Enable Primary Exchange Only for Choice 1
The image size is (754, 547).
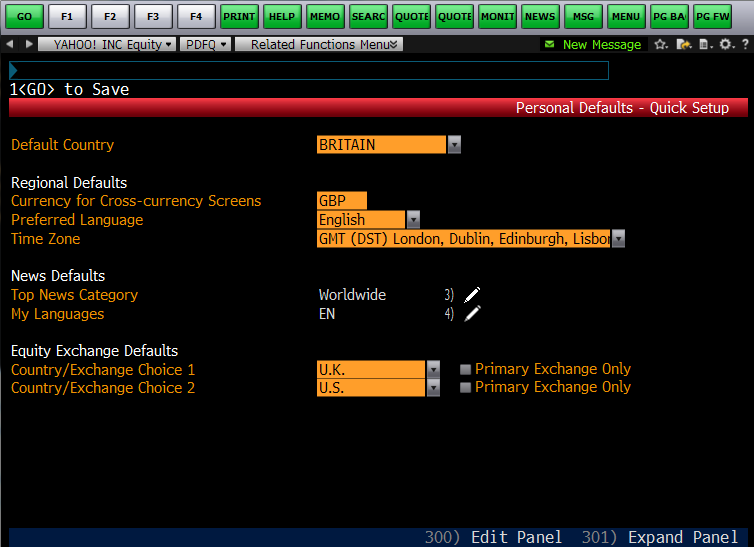pyautogui.click(x=465, y=369)
